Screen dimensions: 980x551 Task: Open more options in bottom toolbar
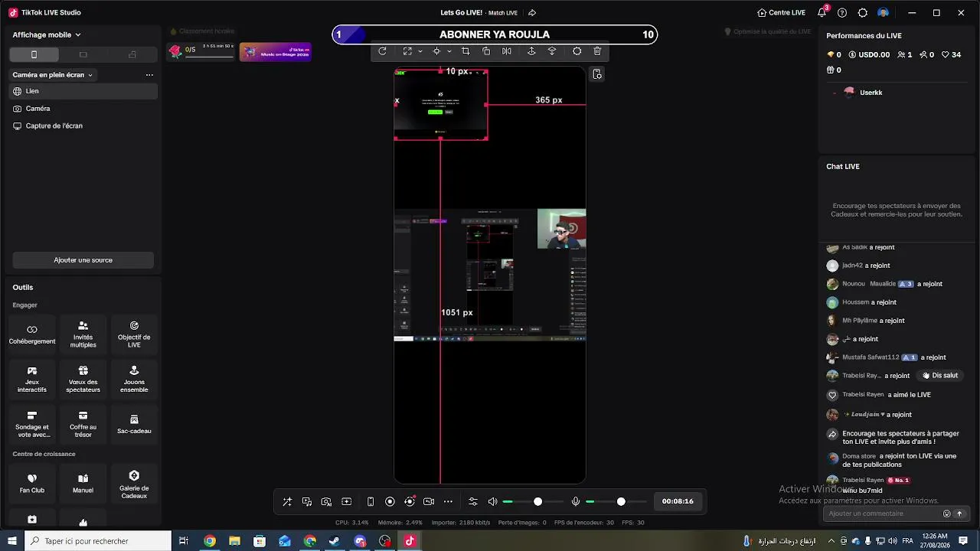[449, 501]
